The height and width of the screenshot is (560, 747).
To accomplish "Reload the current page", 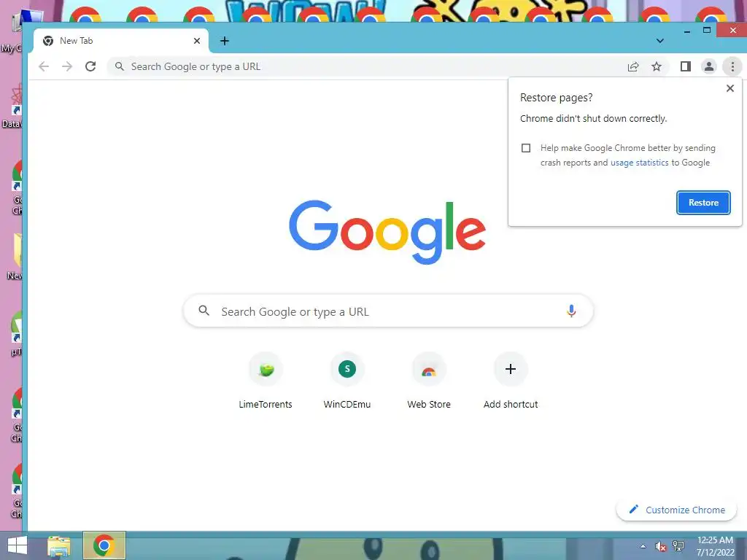I will point(90,66).
